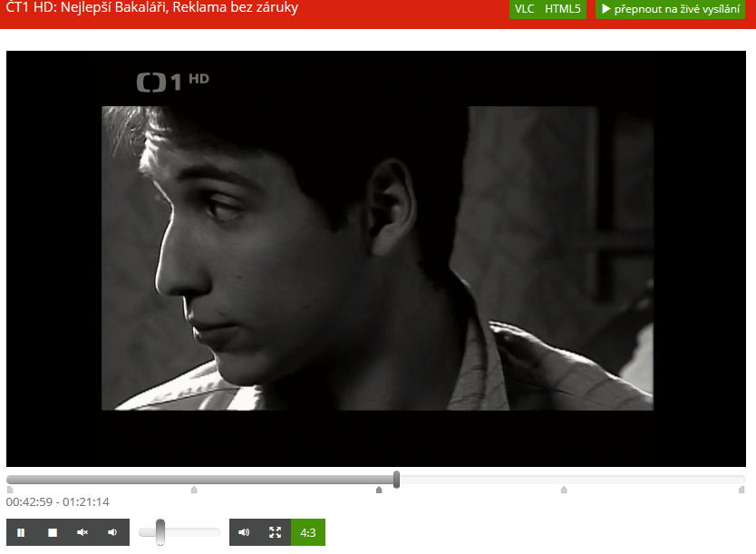Click speaker icon next to the mute button

[112, 532]
